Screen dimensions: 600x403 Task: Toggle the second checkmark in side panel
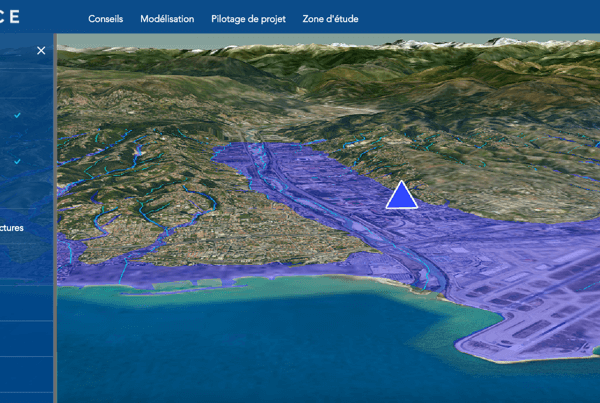point(17,161)
